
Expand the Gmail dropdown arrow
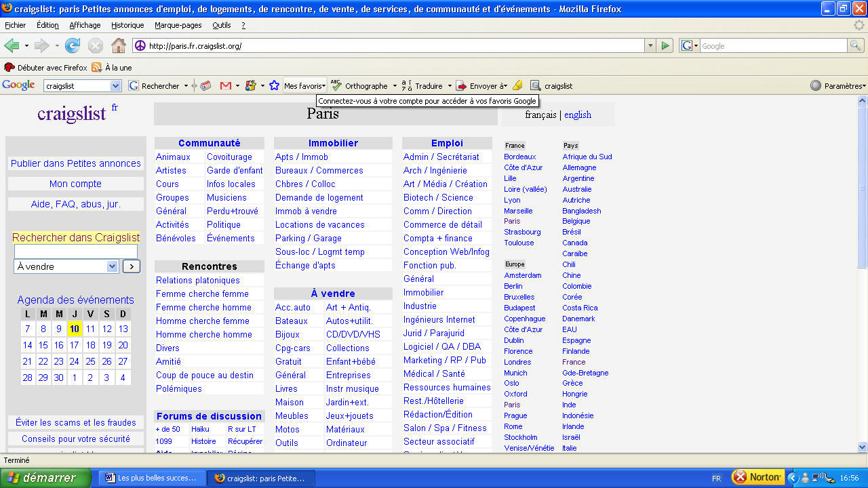point(237,86)
